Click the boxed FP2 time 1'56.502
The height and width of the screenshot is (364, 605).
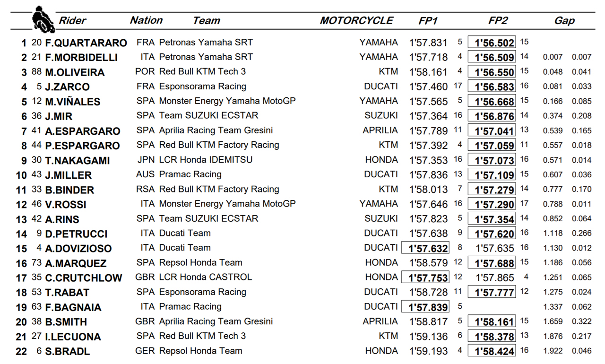493,43
